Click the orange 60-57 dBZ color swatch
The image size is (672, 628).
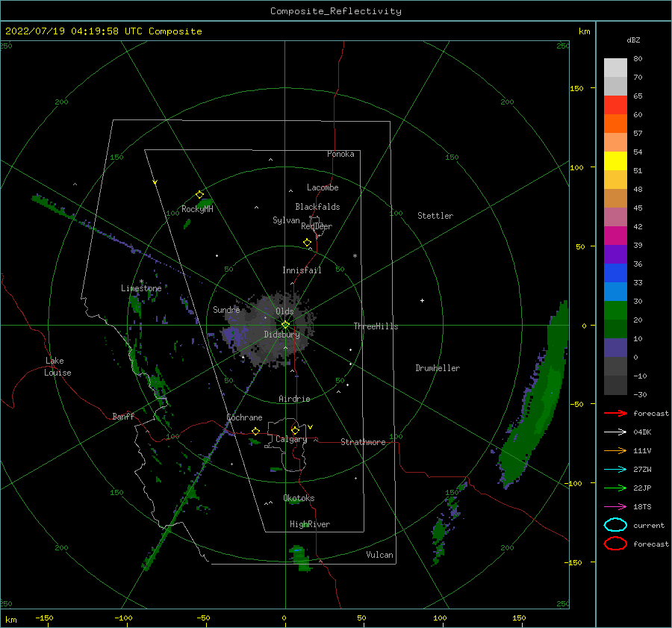(615, 124)
